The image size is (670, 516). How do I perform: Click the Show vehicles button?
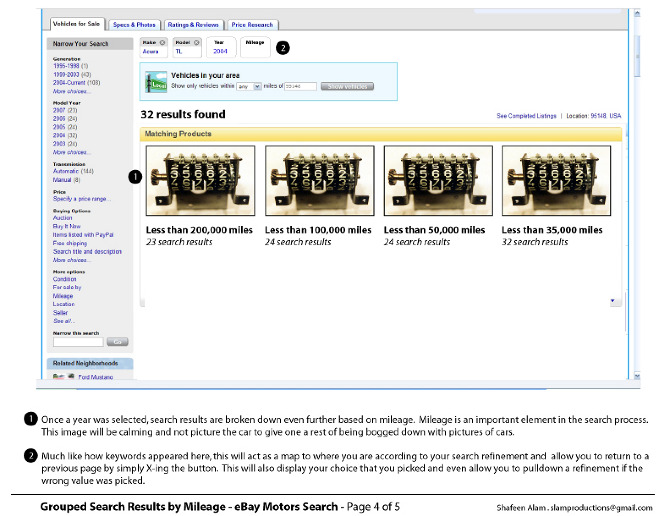click(x=347, y=86)
